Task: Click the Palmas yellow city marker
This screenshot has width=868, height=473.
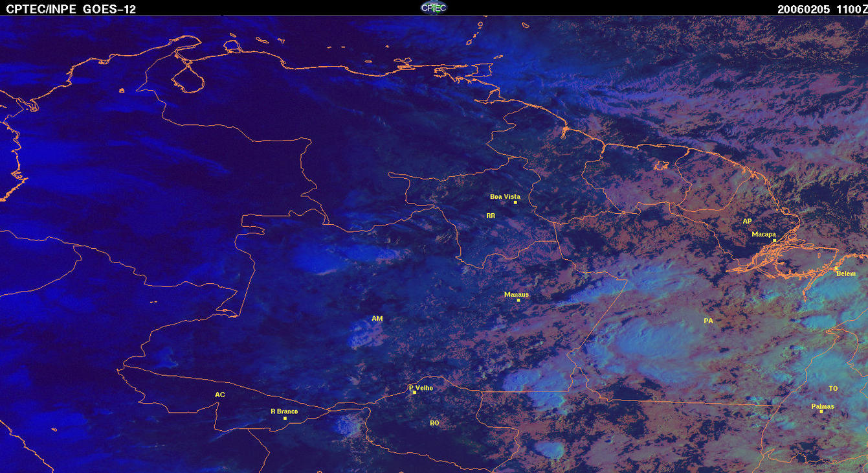Action: pos(821,412)
